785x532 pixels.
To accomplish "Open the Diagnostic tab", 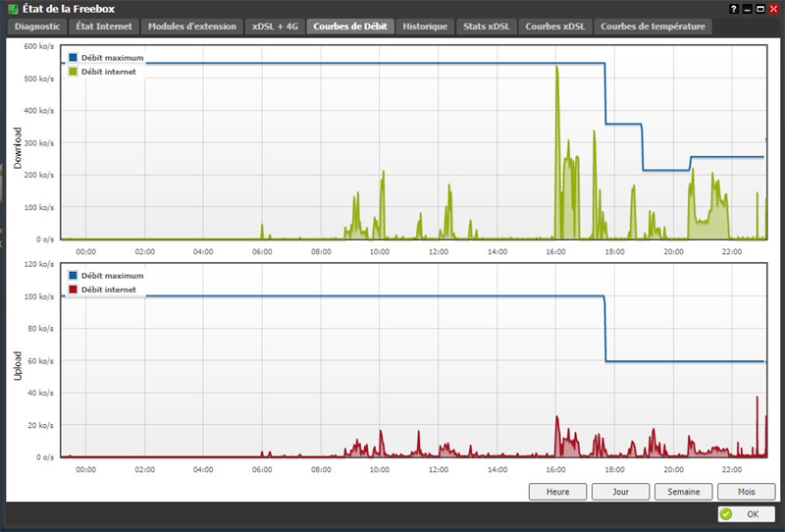I will [x=37, y=27].
